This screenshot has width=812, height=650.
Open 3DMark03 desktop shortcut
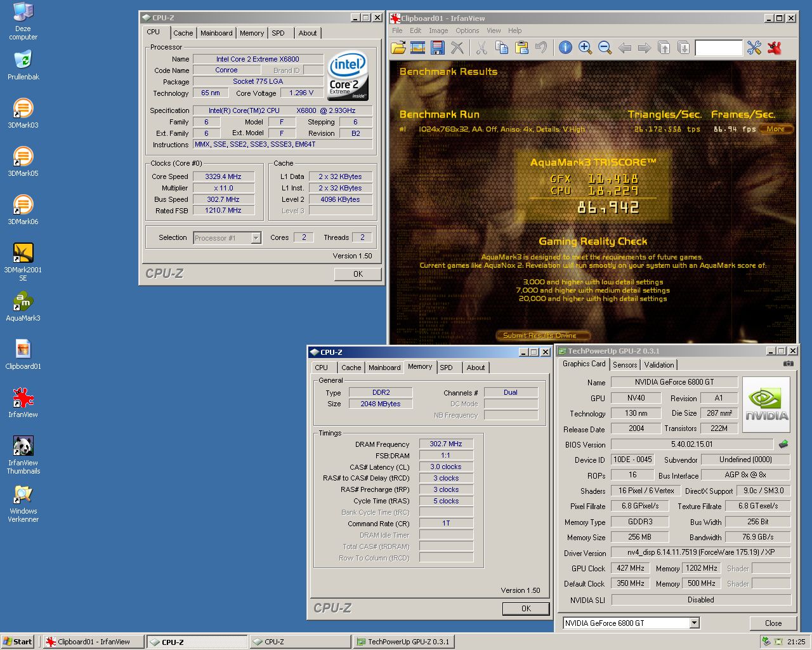click(x=23, y=113)
